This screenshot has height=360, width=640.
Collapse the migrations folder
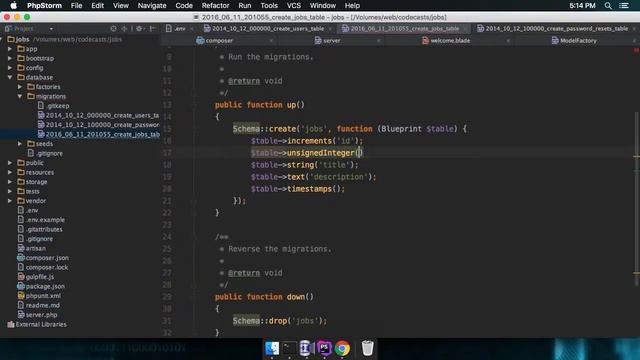tap(20, 96)
